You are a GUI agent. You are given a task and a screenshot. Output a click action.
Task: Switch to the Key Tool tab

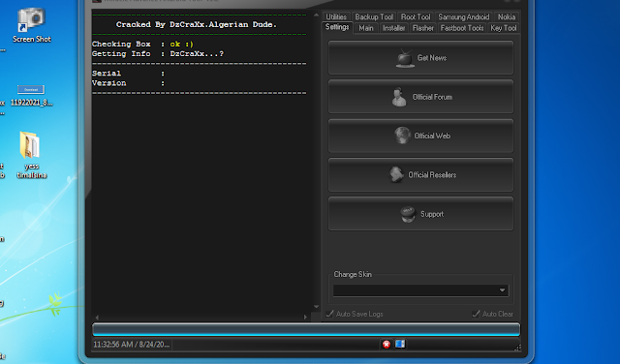[504, 28]
